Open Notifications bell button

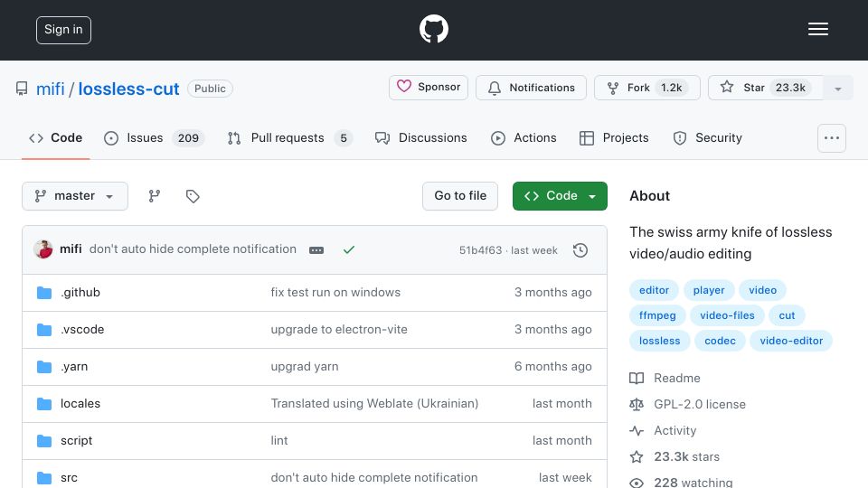point(531,88)
